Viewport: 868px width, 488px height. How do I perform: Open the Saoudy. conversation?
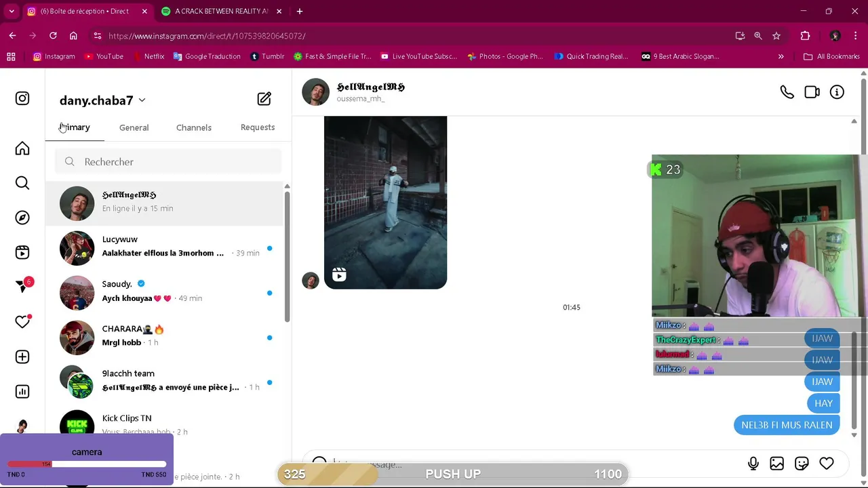164,292
